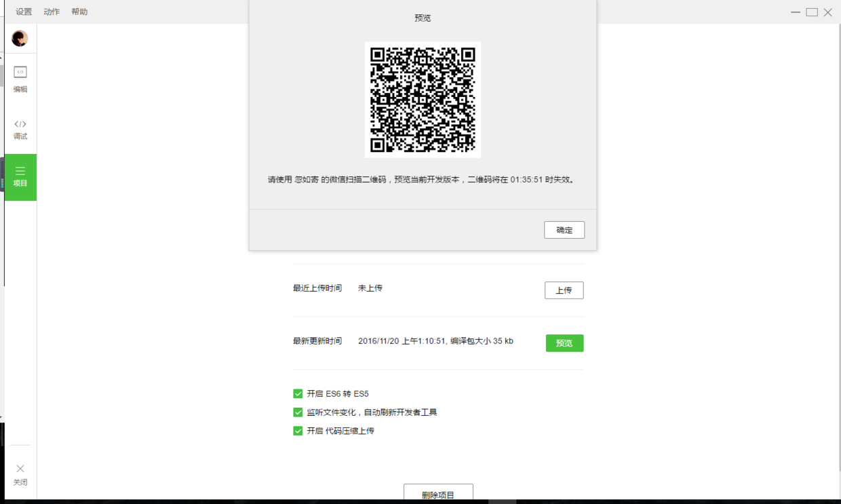Click the 关闭 close project icon

20,475
